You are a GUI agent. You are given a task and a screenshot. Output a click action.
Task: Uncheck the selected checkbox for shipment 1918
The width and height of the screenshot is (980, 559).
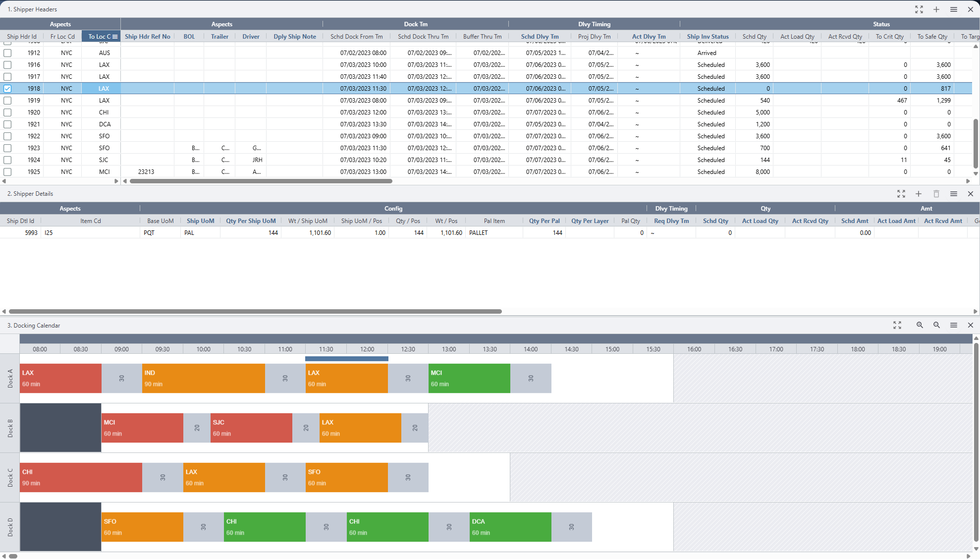[7, 88]
